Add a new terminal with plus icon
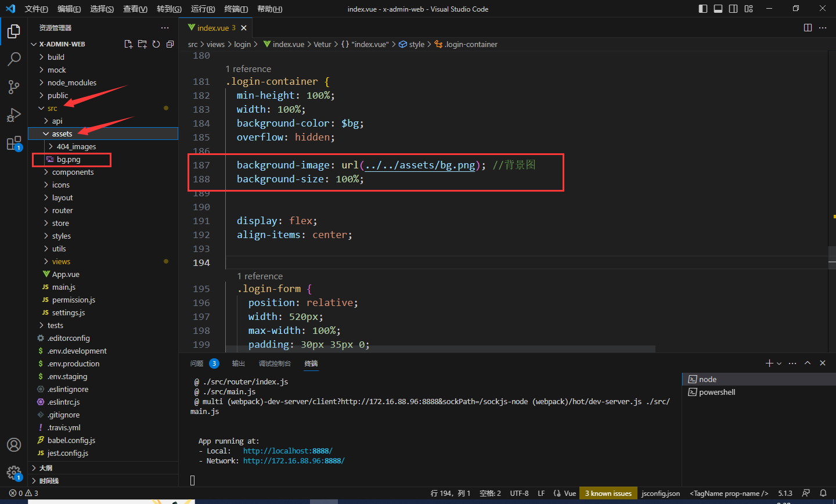This screenshot has height=504, width=836. (769, 363)
